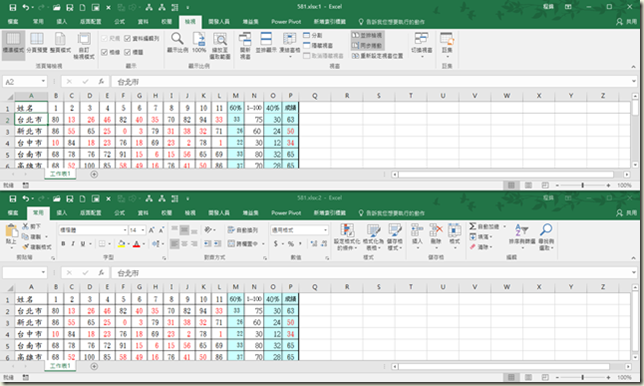
Task: Click 隱藏視窗 hide window
Action: click(318, 46)
